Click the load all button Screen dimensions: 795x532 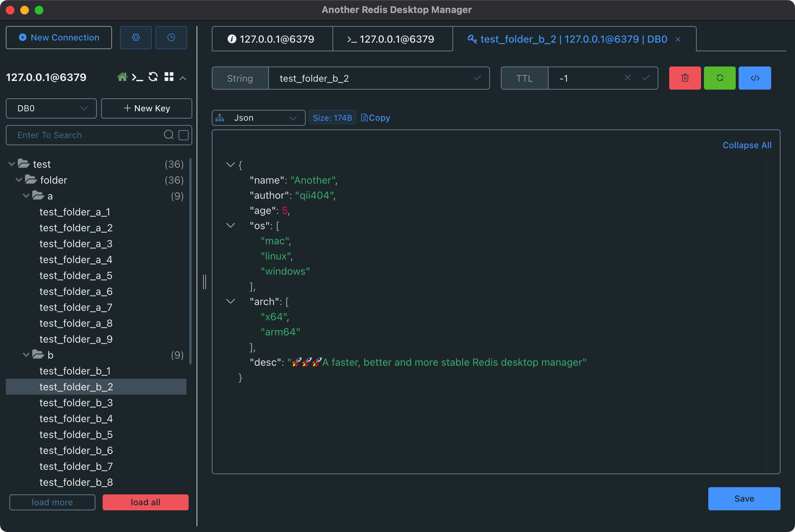click(146, 502)
